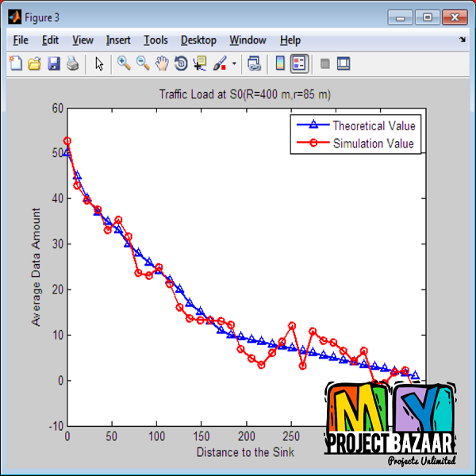Enable the Rotate 3D tool

181,63
